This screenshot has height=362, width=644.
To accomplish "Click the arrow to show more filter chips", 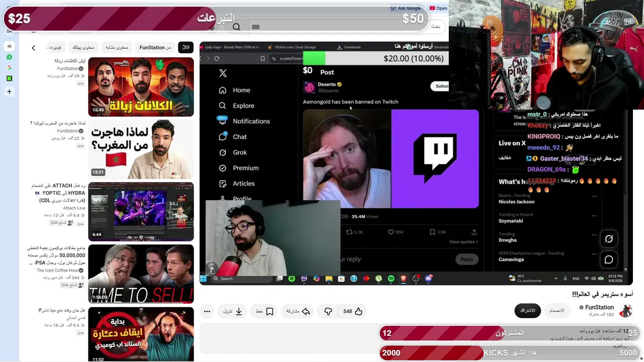I will (x=33, y=48).
